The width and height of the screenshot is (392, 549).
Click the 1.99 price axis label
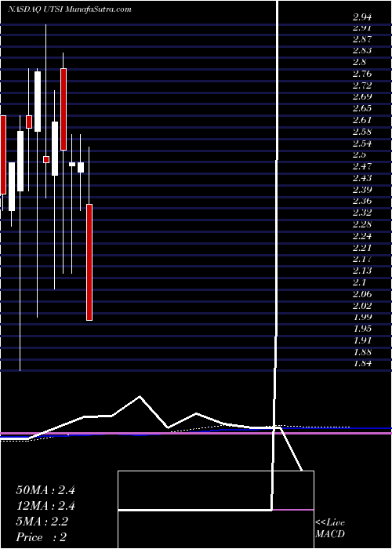362,317
